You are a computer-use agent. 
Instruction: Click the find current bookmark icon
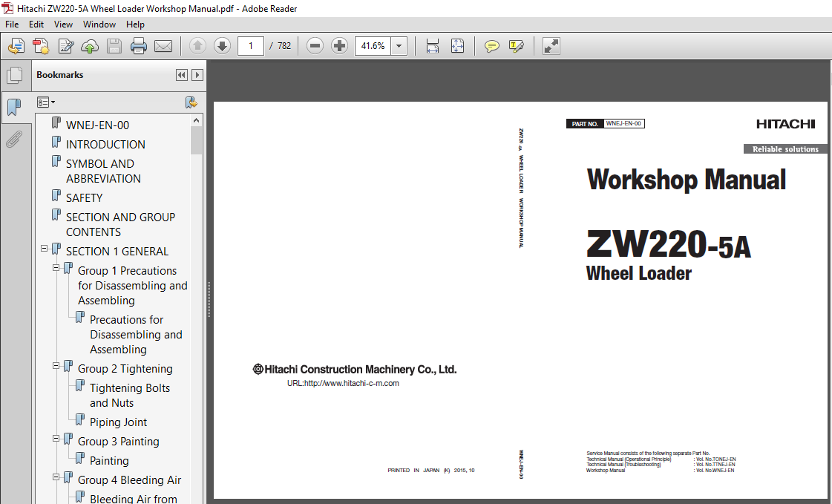coord(191,102)
